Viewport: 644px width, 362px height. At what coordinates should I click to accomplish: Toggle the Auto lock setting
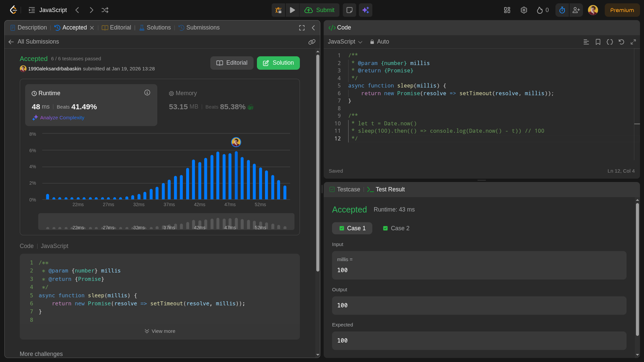pyautogui.click(x=379, y=42)
